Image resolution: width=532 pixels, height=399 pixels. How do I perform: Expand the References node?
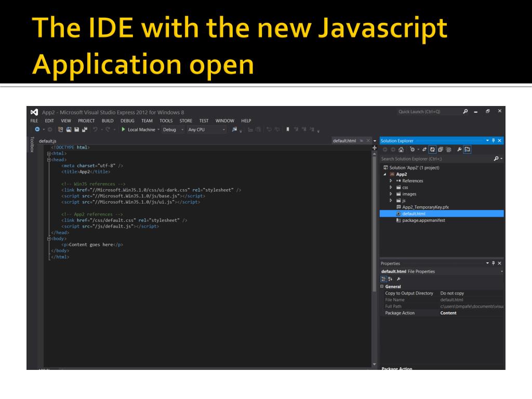pos(391,181)
